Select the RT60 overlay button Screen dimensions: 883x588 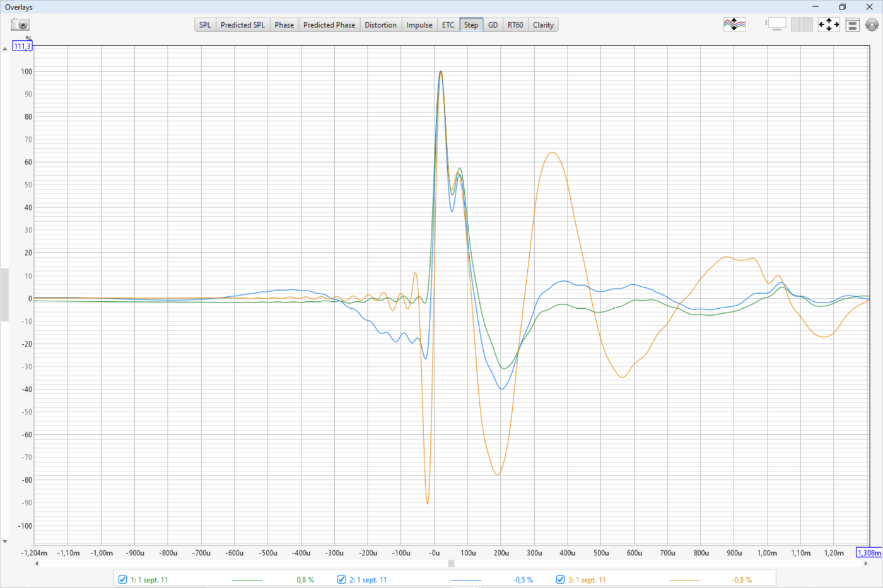tap(515, 25)
